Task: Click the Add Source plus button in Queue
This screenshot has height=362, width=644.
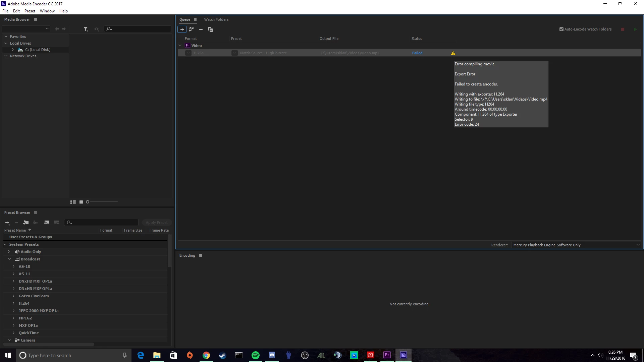Action: coord(182,29)
